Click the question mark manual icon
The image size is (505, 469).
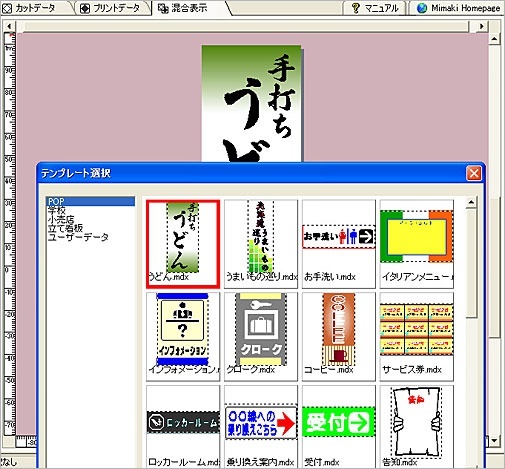356,8
